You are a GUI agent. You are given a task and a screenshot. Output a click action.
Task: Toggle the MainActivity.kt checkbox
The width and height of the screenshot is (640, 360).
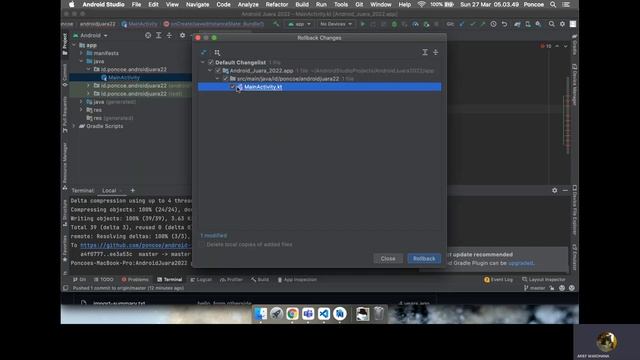click(x=233, y=87)
